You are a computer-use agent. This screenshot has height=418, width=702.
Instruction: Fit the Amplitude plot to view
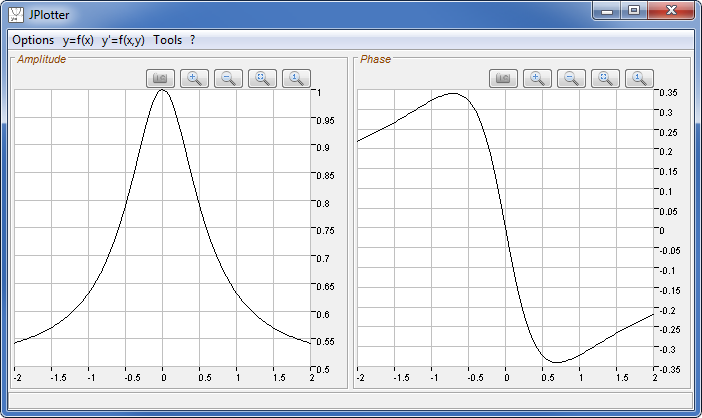point(263,78)
